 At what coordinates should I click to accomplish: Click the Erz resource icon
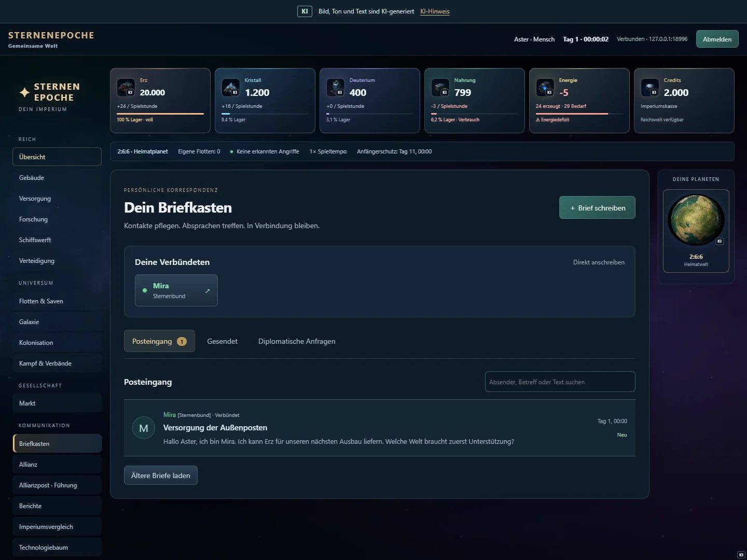pos(126,88)
